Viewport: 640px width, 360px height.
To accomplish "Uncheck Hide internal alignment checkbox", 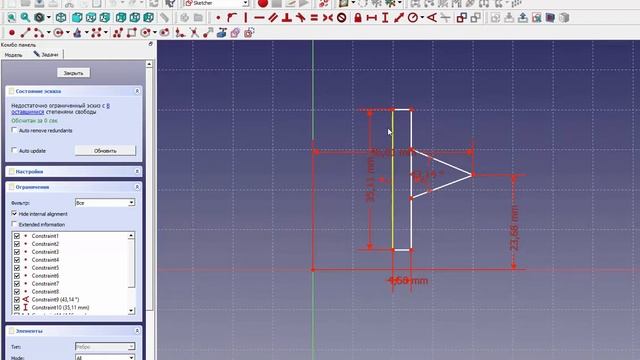I will point(14,213).
